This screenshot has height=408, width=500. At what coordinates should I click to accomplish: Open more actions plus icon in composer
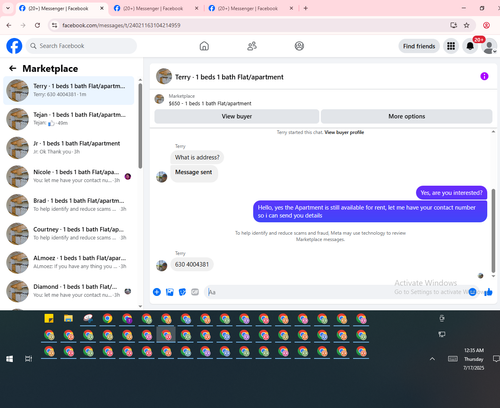(157, 292)
